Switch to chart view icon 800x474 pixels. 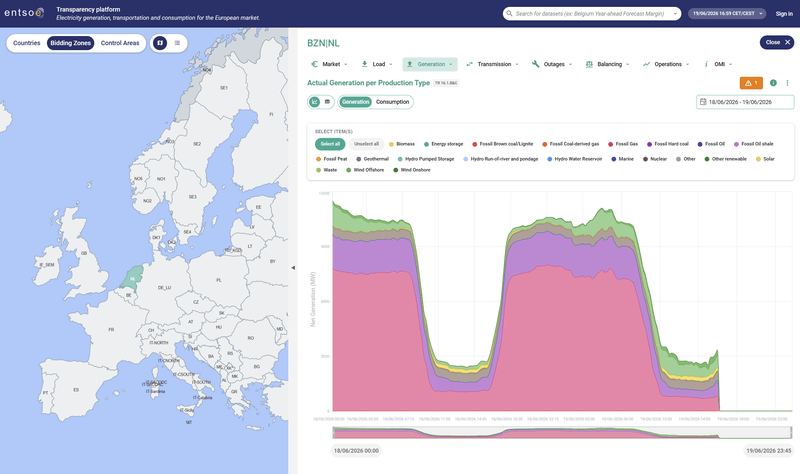[x=314, y=102]
